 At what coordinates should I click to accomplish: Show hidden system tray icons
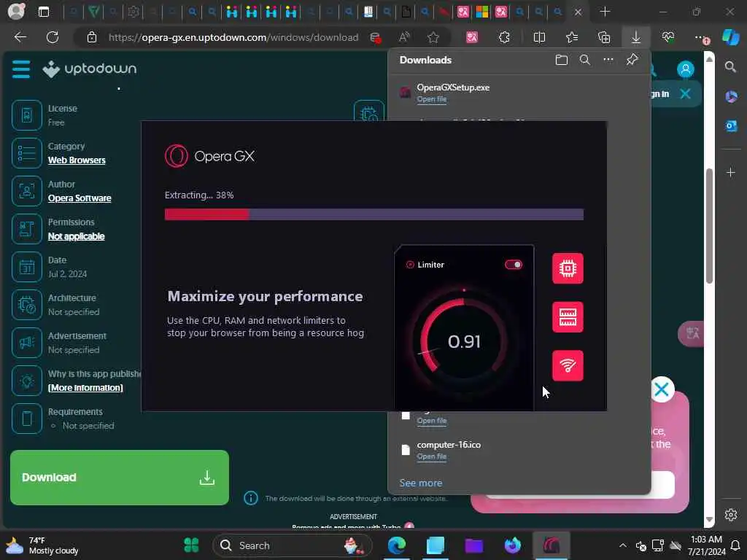pyautogui.click(x=623, y=545)
